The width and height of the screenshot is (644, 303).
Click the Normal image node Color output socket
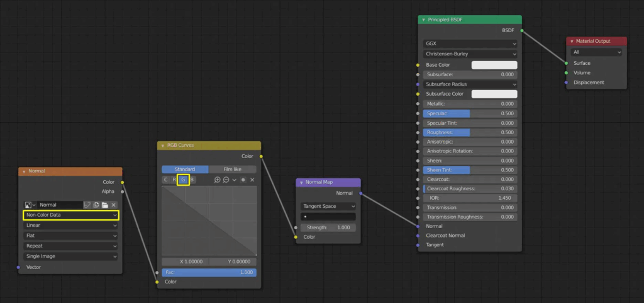tap(123, 182)
